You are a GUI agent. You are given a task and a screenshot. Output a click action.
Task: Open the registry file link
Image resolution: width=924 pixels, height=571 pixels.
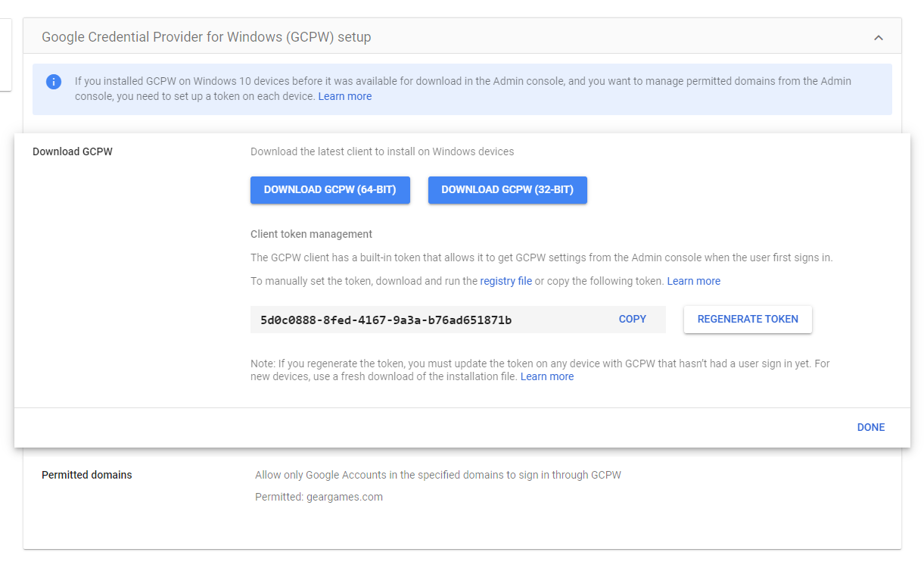click(506, 281)
